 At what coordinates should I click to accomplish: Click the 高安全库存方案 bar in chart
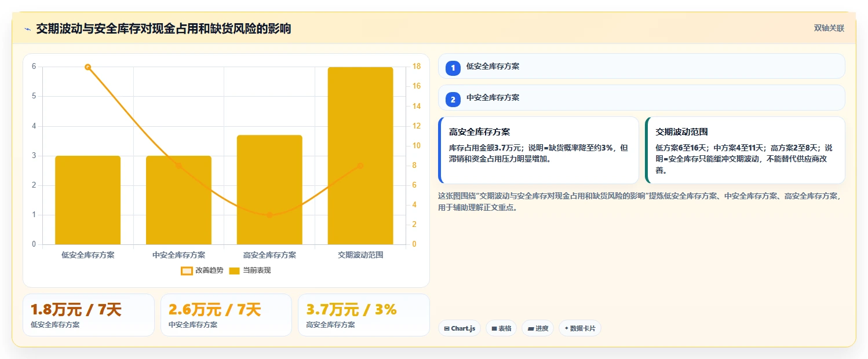[x=269, y=190]
